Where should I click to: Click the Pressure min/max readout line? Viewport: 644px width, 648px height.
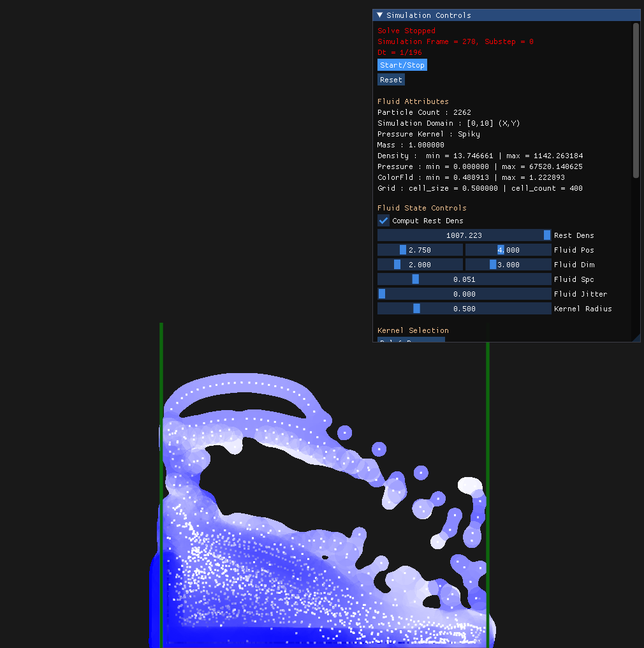[480, 166]
